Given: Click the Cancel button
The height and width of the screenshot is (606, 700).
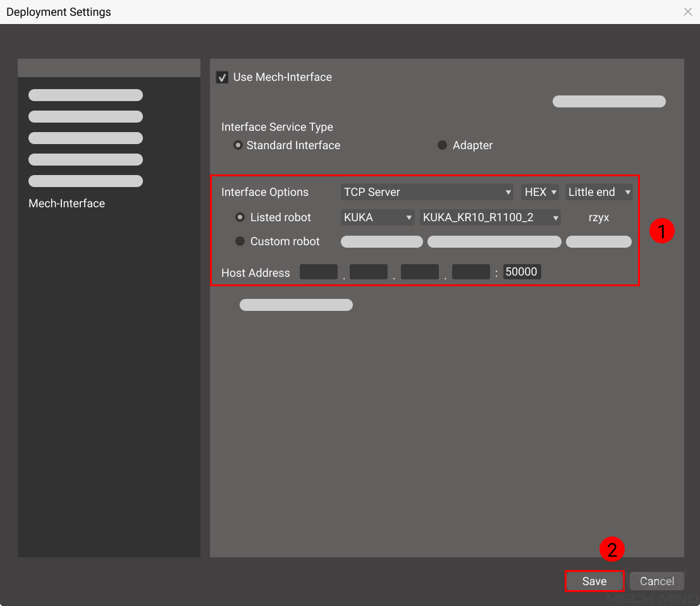Looking at the screenshot, I should pyautogui.click(x=656, y=581).
